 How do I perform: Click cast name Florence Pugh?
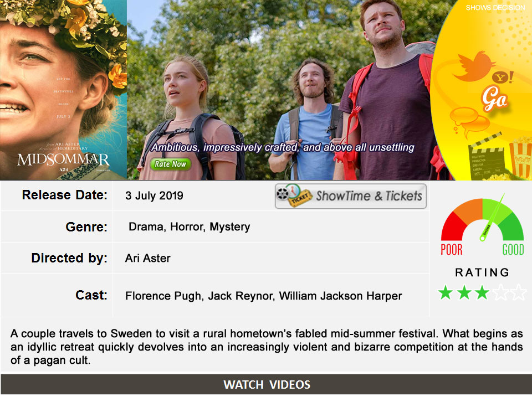[163, 296]
